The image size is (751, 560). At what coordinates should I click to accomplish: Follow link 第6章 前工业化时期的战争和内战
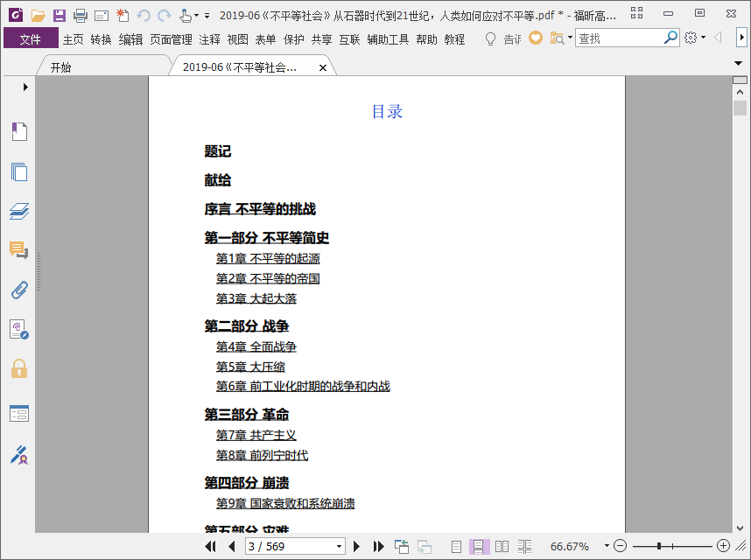(303, 386)
